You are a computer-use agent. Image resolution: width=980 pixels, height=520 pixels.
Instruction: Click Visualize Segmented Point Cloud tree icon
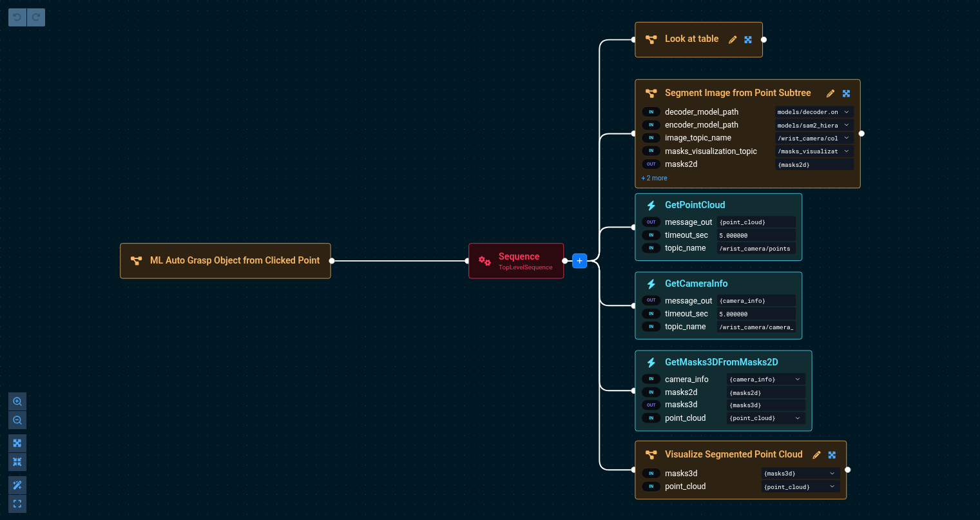pyautogui.click(x=651, y=455)
